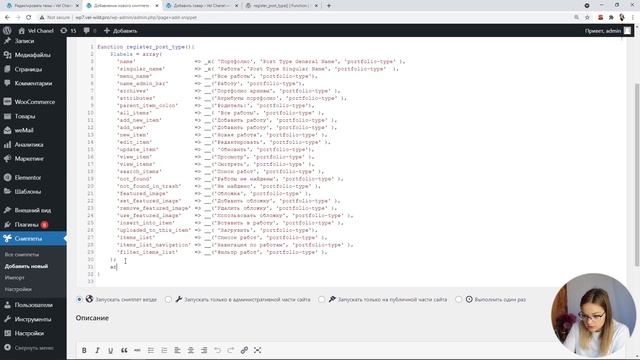
Task: Go back in the browser
Action: coord(7,18)
